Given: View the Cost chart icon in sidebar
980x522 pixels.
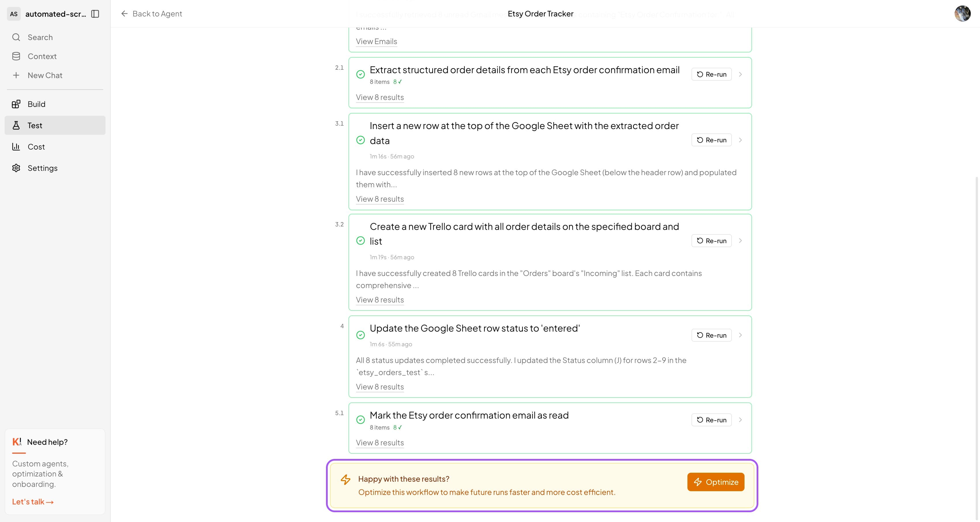Looking at the screenshot, I should pyautogui.click(x=16, y=147).
